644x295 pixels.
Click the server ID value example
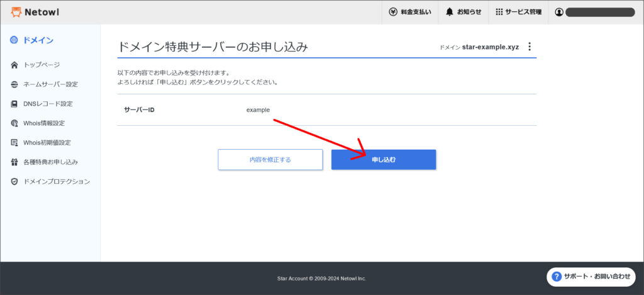click(258, 109)
